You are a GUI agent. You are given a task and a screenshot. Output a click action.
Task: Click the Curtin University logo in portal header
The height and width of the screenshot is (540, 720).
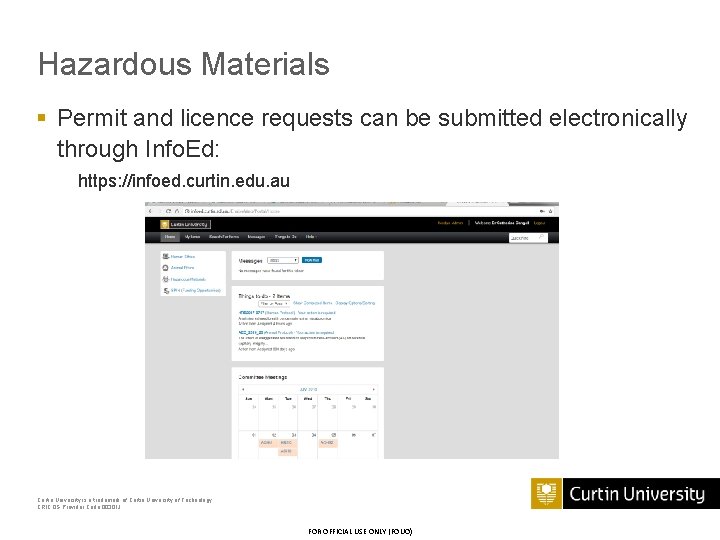pyautogui.click(x=186, y=224)
